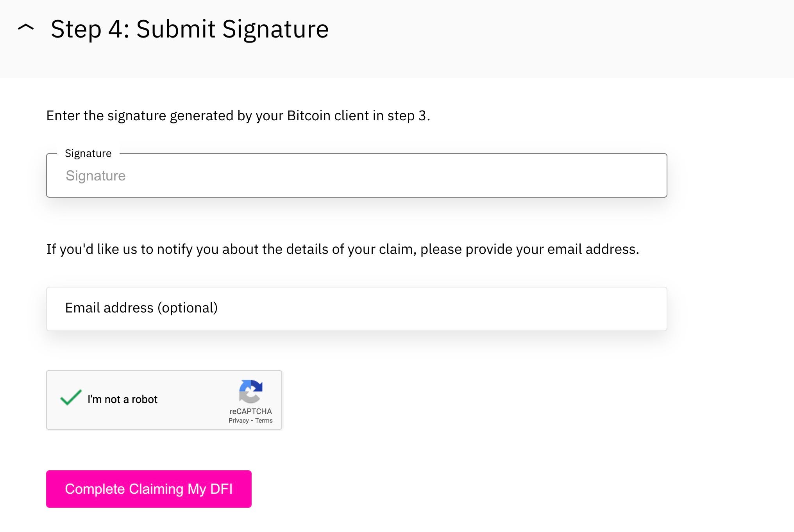Open the reCAPTCHA Terms link
The height and width of the screenshot is (532, 794).
point(264,421)
